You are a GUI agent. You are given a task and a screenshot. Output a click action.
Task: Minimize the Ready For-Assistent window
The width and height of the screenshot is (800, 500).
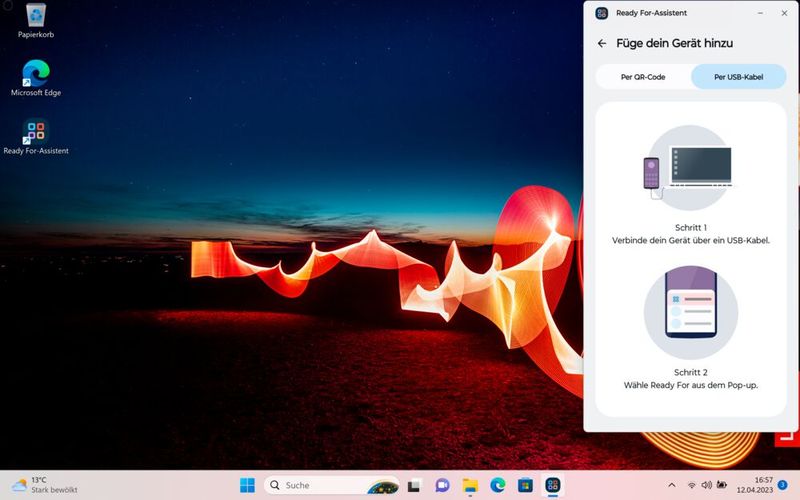click(760, 13)
